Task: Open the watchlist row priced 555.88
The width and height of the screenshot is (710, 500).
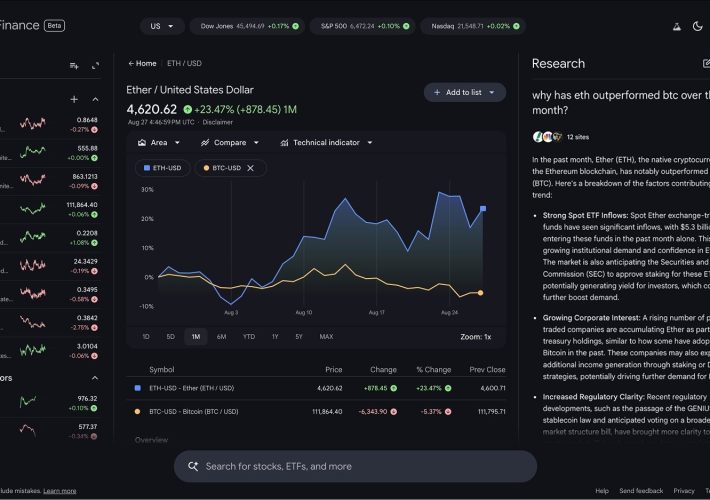Action: [x=50, y=153]
